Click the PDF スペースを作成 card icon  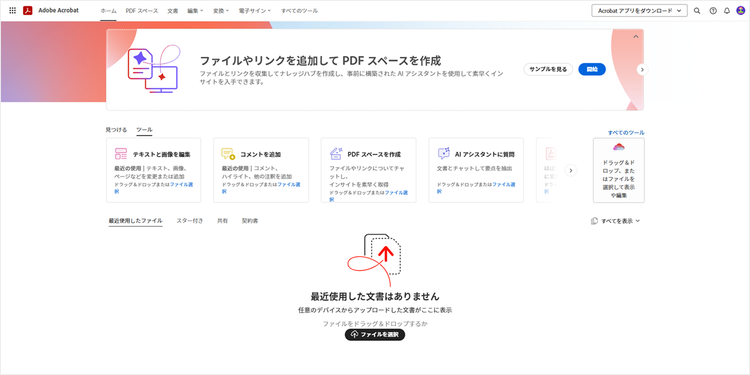336,154
